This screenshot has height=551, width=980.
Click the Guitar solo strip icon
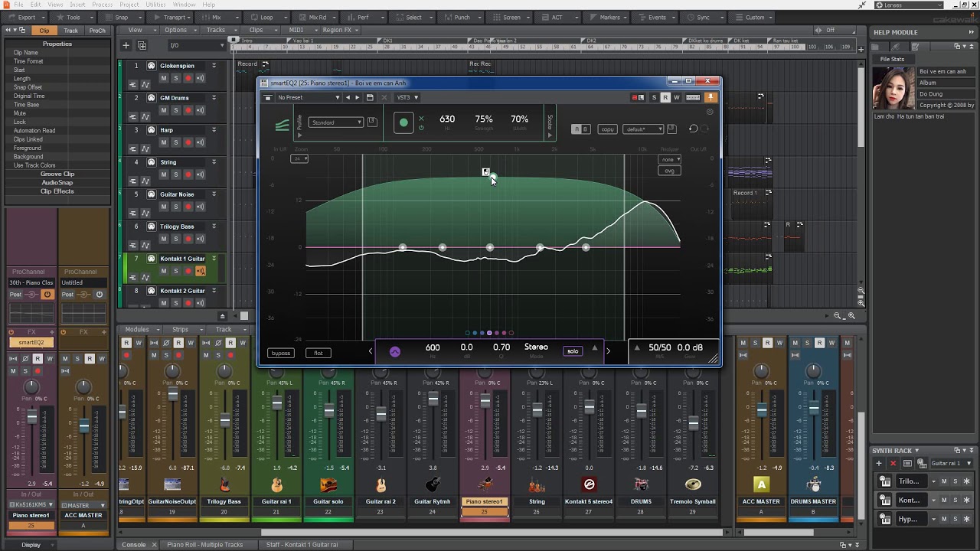point(328,484)
